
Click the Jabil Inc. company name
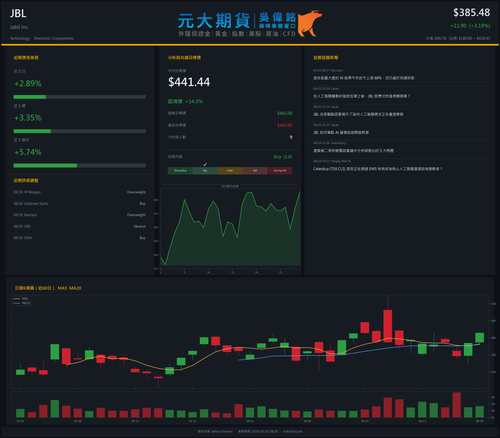point(19,27)
